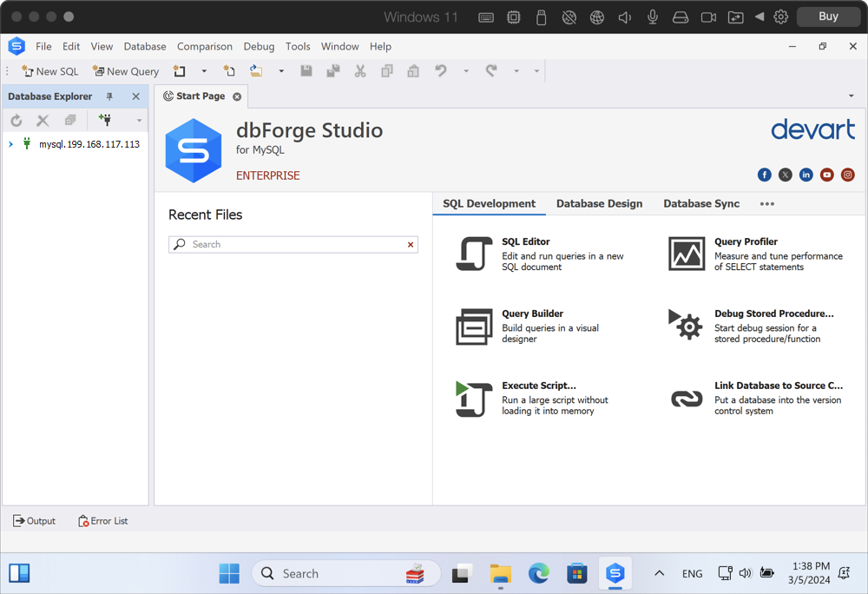Close the Start Page tab

tap(237, 97)
